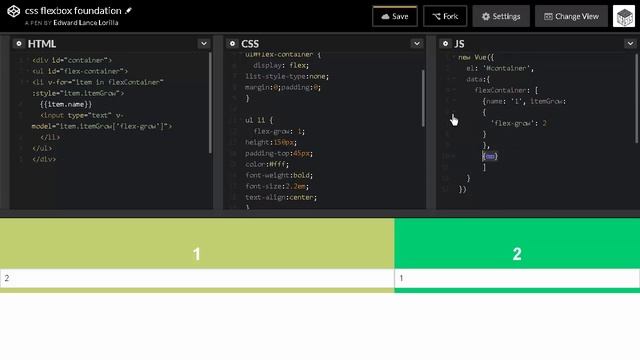Click "'flex-grow': 2" line in JS

518,123
